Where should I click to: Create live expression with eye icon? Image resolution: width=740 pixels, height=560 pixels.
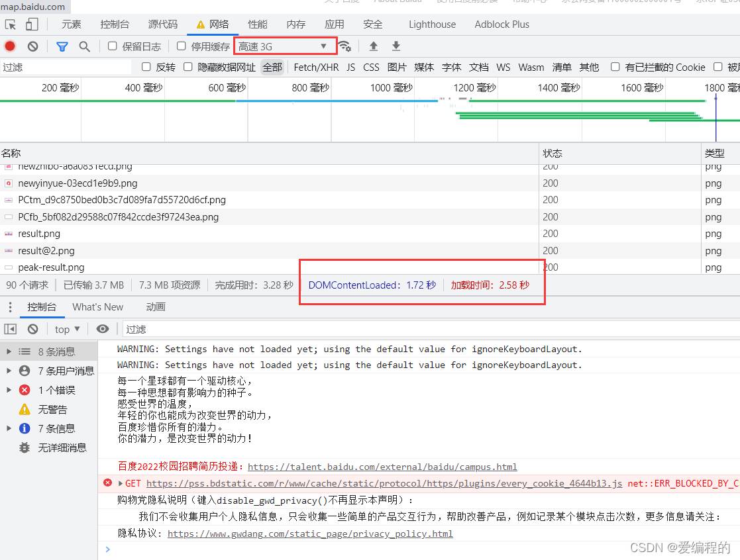click(x=103, y=329)
